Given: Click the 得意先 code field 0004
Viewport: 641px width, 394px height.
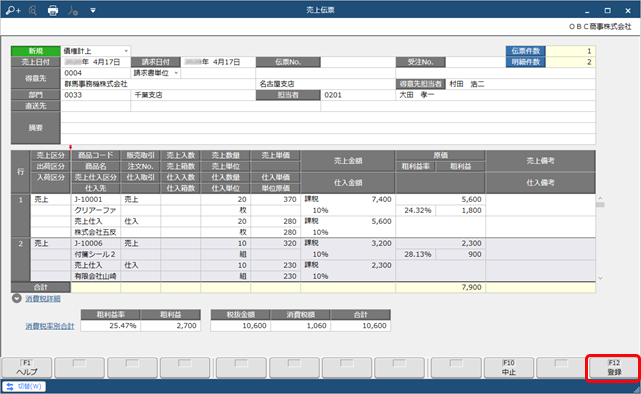Looking at the screenshot, I should [96, 73].
